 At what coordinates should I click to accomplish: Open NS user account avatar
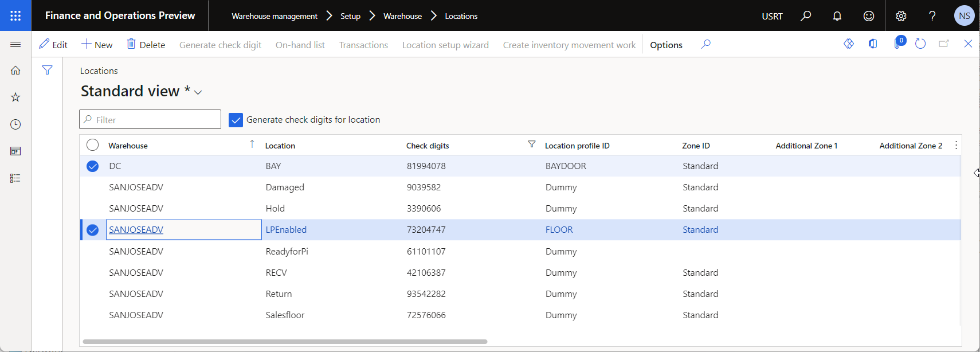tap(965, 15)
